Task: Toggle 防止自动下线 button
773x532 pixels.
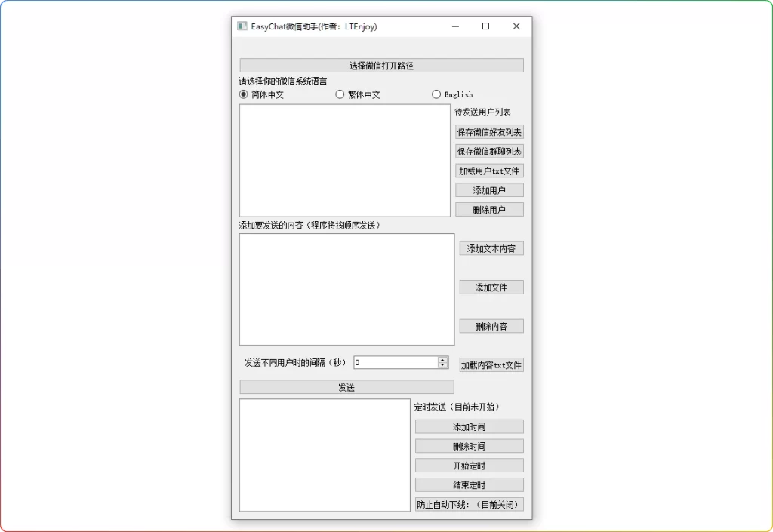Action: pyautogui.click(x=470, y=504)
